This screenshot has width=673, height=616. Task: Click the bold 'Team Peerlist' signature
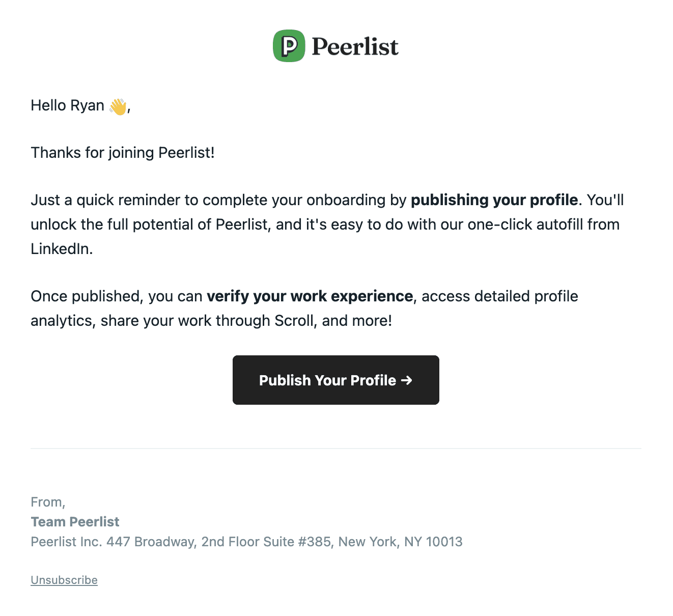(75, 522)
